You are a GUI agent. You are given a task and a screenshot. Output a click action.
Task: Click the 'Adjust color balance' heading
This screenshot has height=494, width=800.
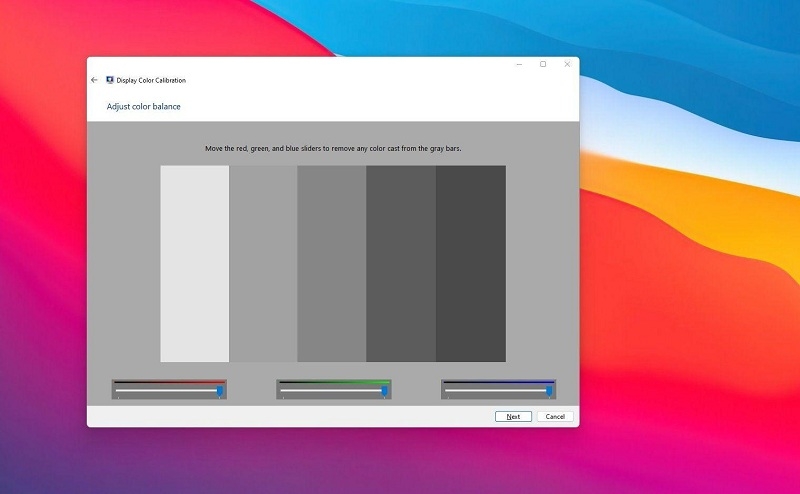(x=143, y=106)
